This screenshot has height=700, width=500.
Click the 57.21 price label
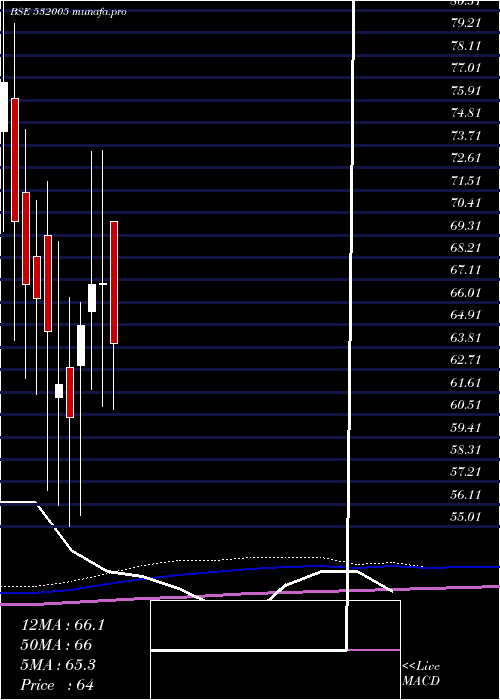(x=466, y=471)
